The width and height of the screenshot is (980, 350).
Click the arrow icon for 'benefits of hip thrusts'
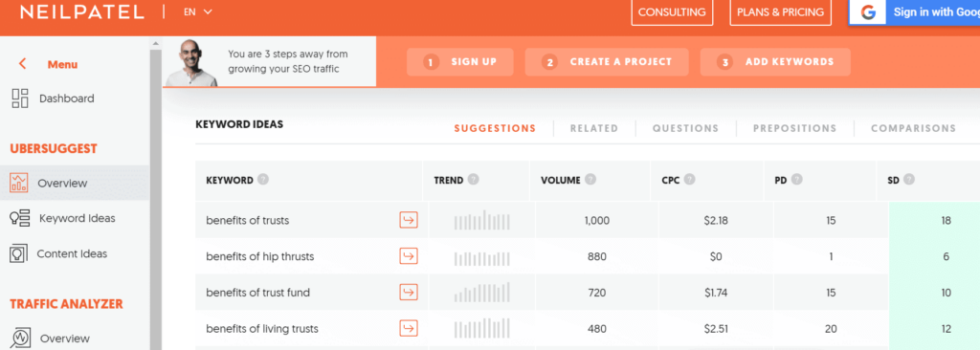click(x=409, y=256)
